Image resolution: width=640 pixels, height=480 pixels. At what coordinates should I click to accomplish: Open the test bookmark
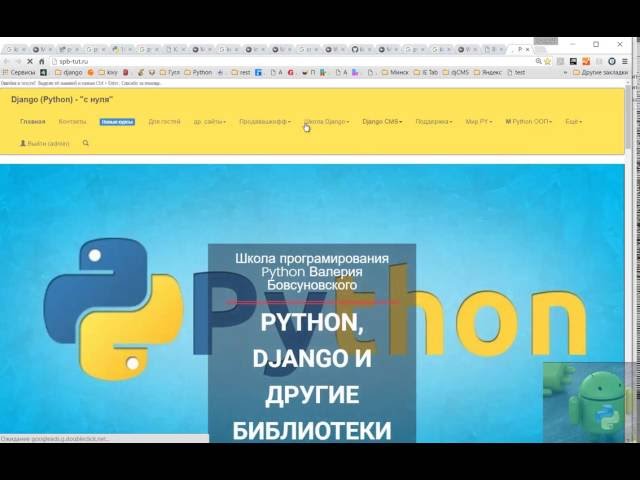pos(516,72)
